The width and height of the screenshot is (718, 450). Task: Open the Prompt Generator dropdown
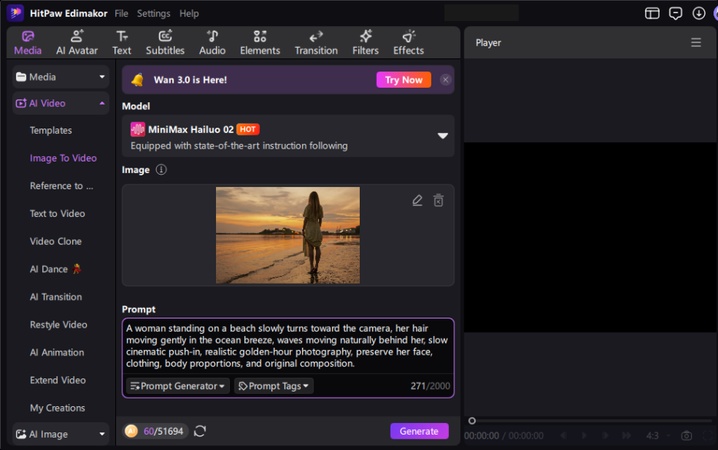[178, 386]
